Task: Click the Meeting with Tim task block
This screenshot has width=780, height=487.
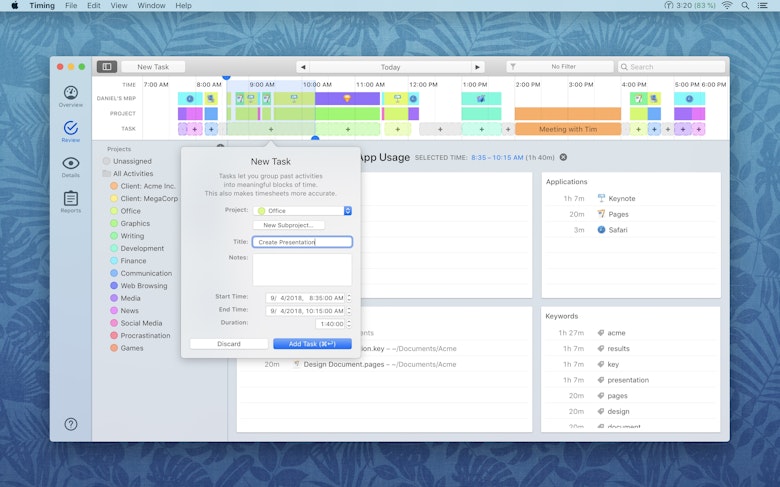Action: (x=568, y=129)
